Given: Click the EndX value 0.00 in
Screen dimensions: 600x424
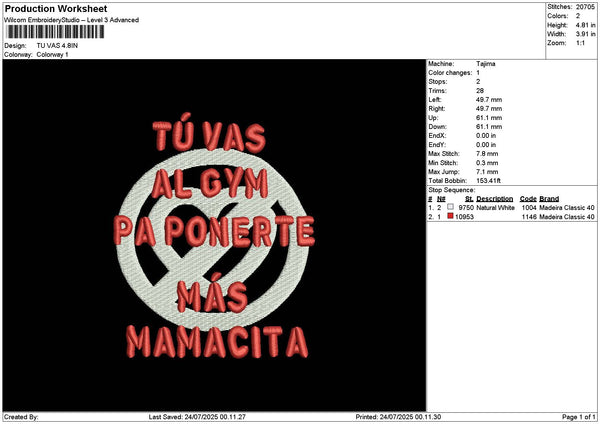Looking at the screenshot, I should point(486,135).
